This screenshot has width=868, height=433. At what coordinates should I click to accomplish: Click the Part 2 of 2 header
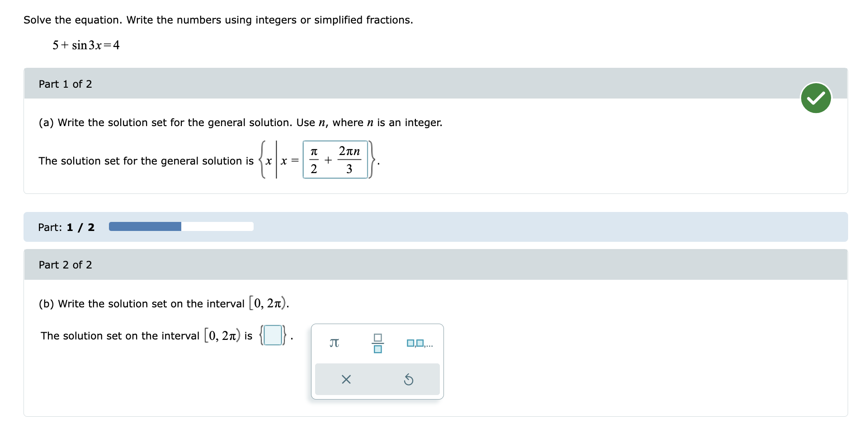pos(66,265)
